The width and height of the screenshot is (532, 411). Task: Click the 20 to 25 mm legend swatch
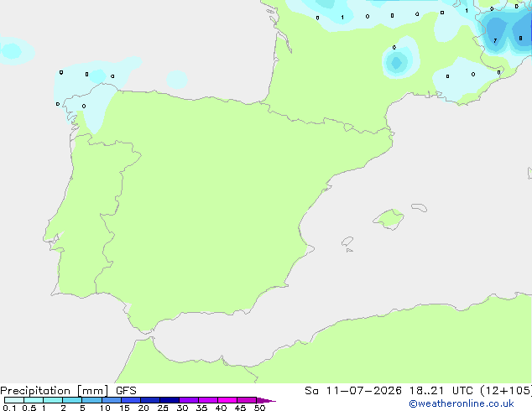(149, 400)
